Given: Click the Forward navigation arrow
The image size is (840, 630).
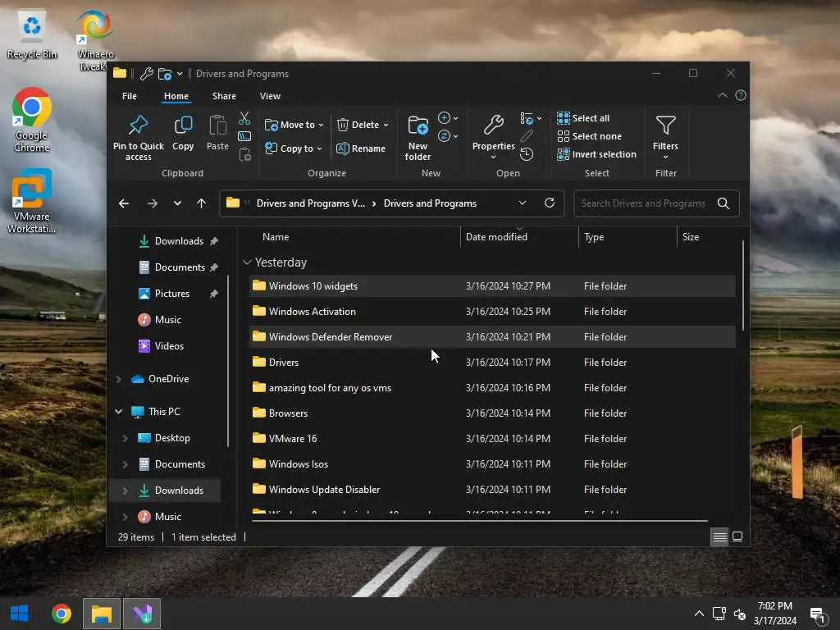Looking at the screenshot, I should click(x=152, y=203).
